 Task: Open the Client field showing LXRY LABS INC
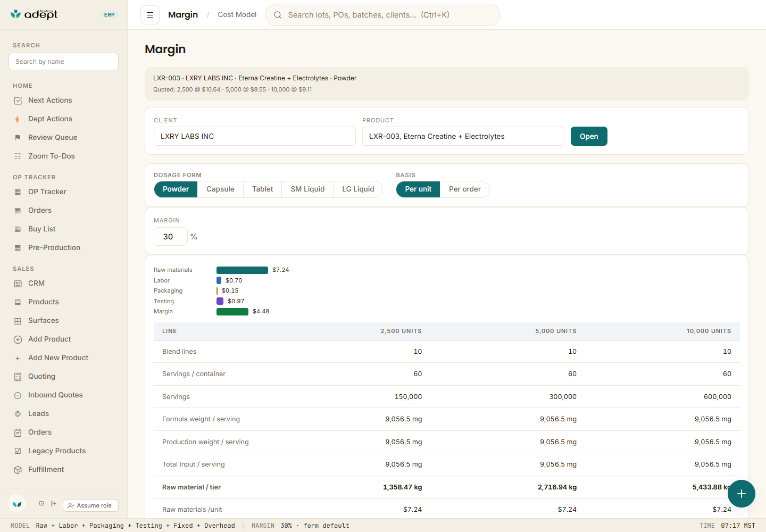click(255, 136)
